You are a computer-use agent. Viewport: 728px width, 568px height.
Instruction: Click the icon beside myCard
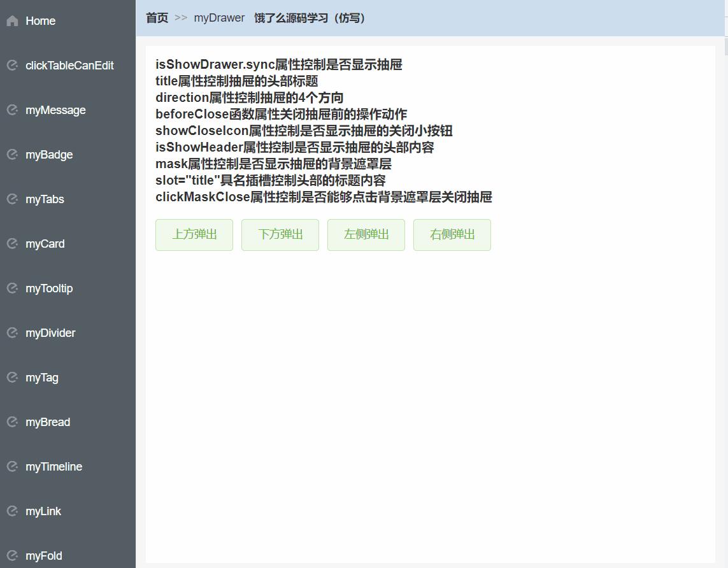pyautogui.click(x=13, y=244)
